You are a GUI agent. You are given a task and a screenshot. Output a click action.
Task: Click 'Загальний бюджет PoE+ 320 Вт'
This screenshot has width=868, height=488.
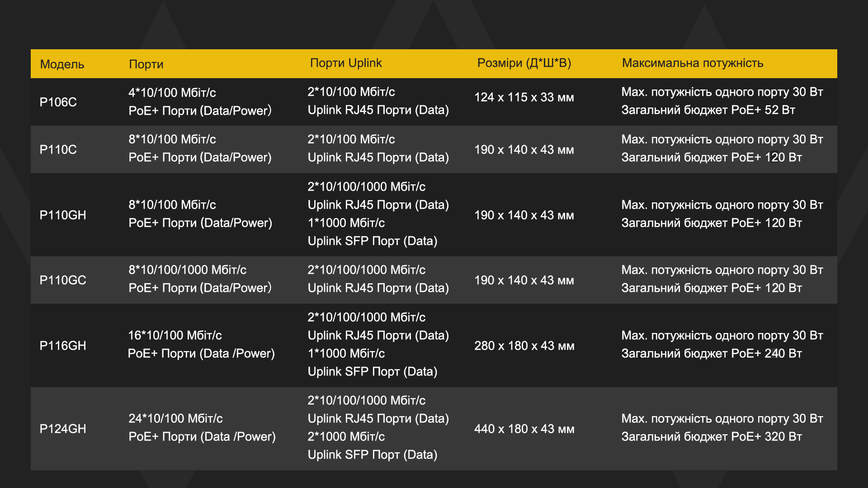point(712,436)
